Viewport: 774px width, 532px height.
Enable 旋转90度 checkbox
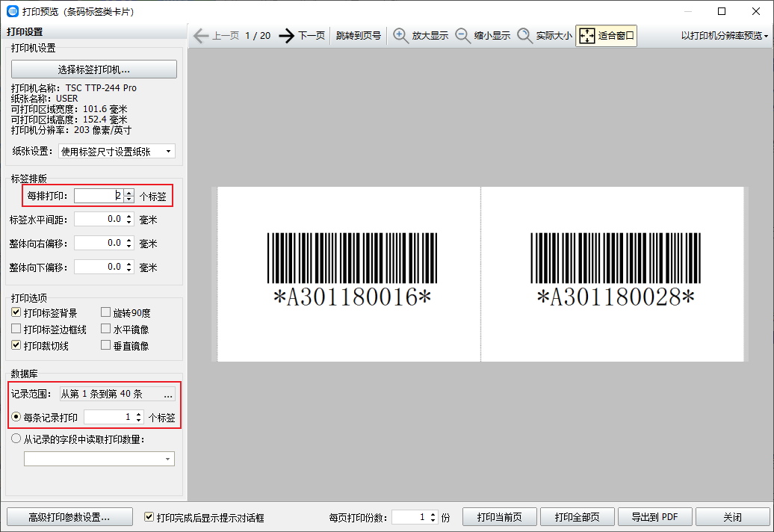point(105,312)
